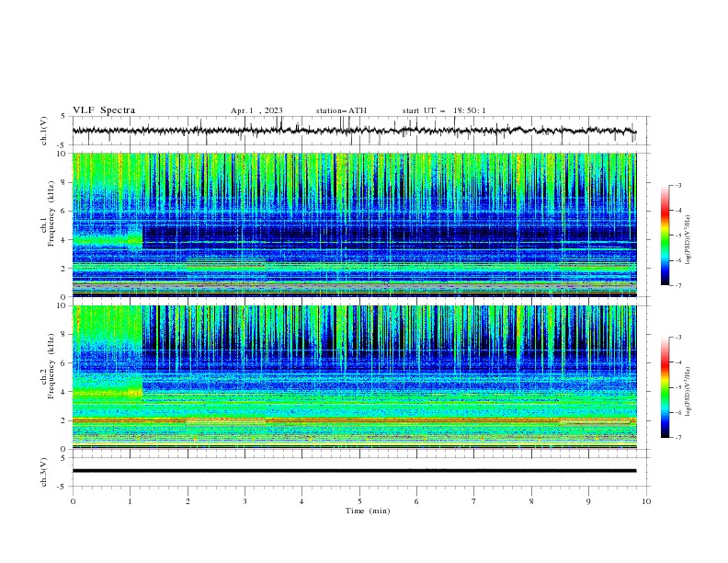Click inside the ch.1 spectrogram panel
728x563 pixels.
[355, 224]
